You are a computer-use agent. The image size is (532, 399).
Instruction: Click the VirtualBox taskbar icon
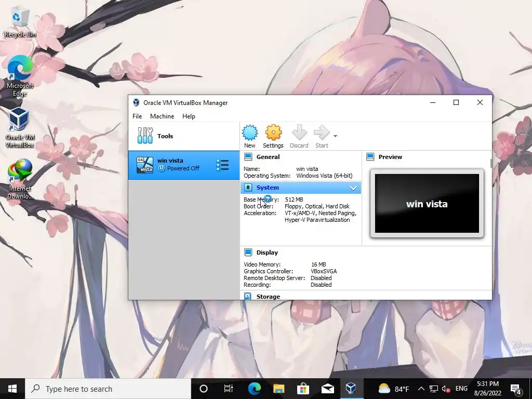pos(351,389)
